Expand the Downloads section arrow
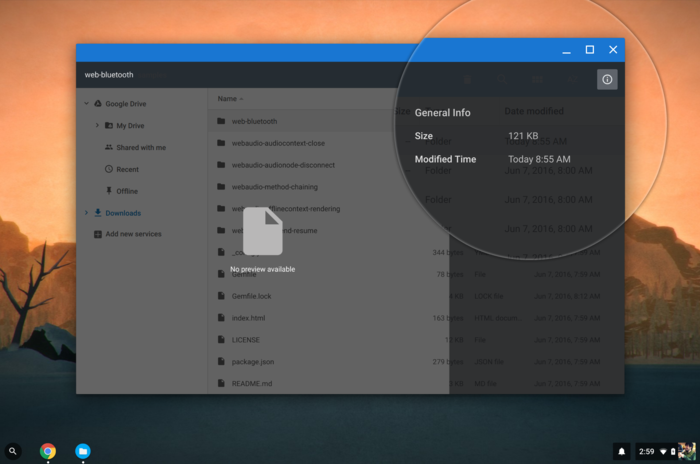700x464 pixels. [x=87, y=213]
